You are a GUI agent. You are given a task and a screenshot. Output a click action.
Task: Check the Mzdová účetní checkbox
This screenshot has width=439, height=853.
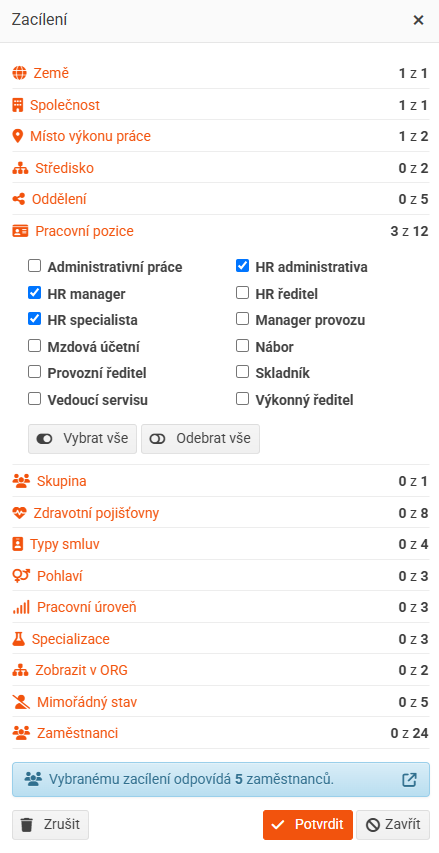point(34,345)
